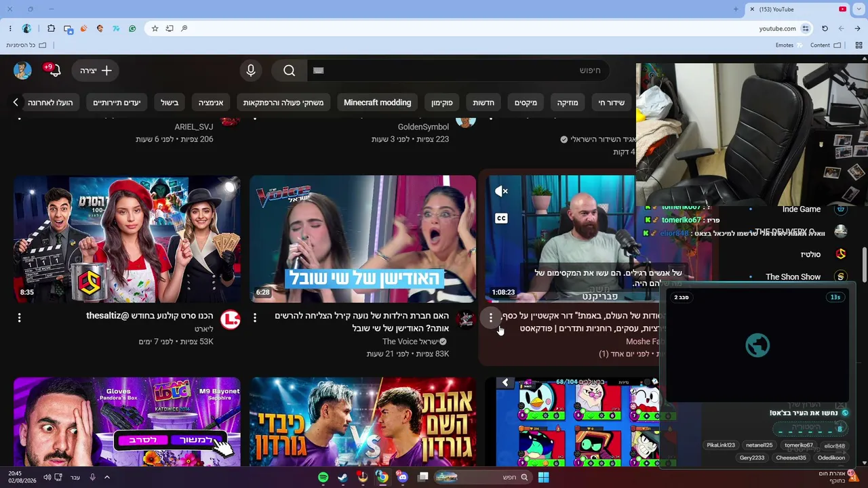The image size is (868, 488).
Task: Open the GoldenSymbol channel link
Action: point(423,127)
